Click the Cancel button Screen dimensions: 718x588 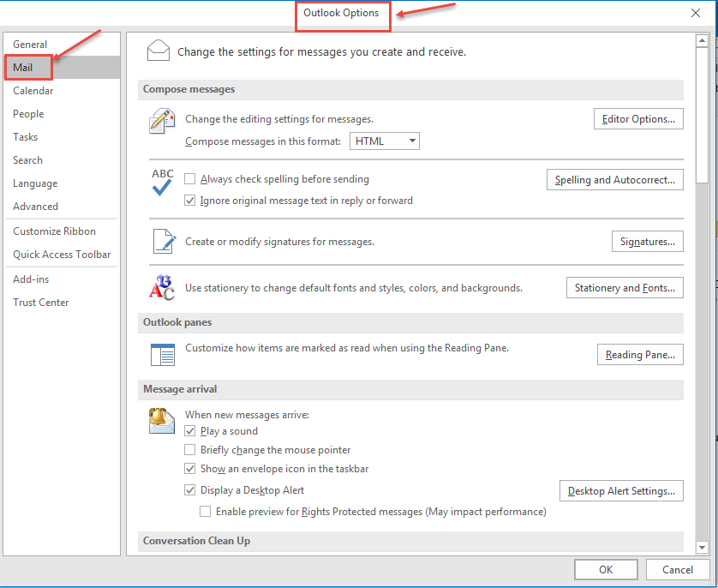coord(677,569)
